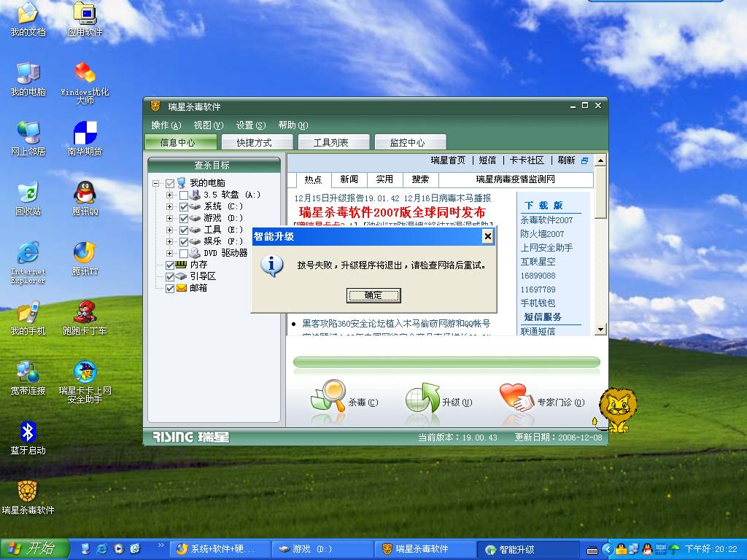Open 防火墙2007 download link
The height and width of the screenshot is (560, 747).
(542, 234)
